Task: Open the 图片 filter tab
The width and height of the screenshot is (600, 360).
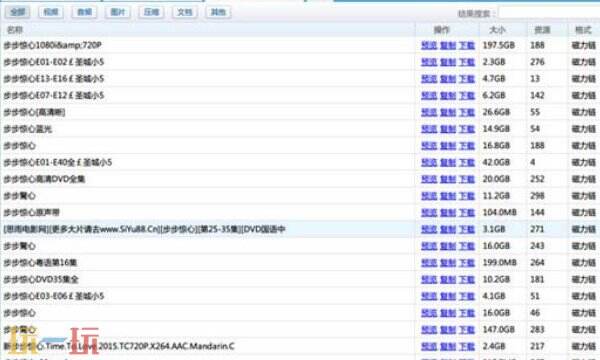Action: (118, 12)
